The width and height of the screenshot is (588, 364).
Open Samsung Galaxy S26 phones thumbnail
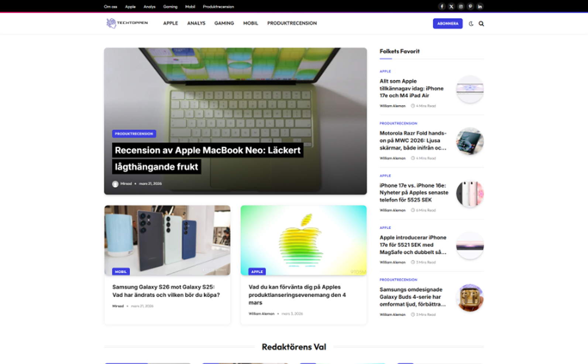point(167,240)
